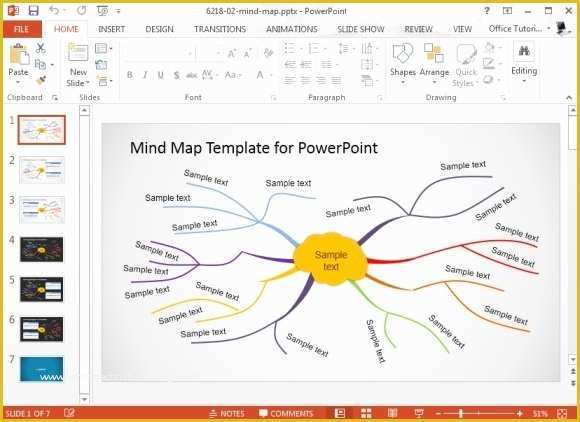Open the FILE tab
This screenshot has width=580, height=422.
pos(21,29)
